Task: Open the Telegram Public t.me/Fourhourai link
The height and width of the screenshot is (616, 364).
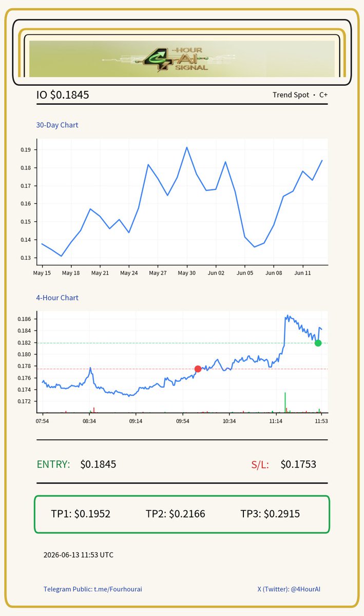Action: [93, 589]
